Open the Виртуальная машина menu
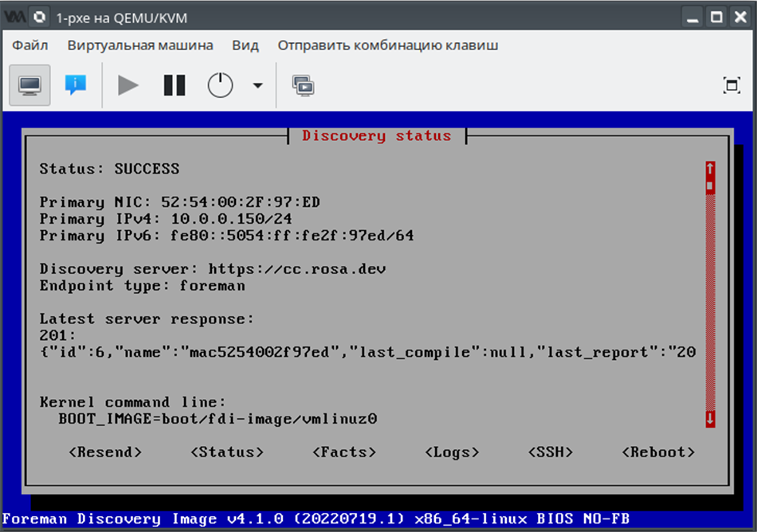Image resolution: width=757 pixels, height=532 pixels. point(139,45)
